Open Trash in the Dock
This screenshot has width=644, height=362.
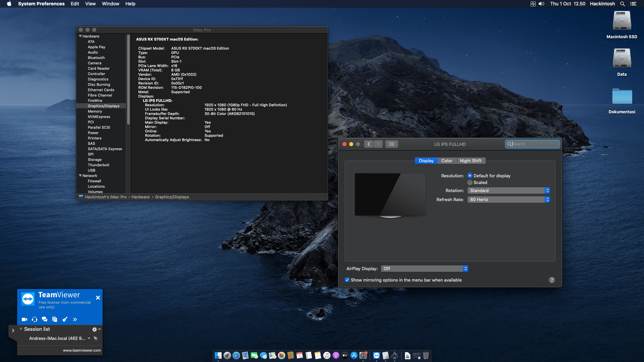click(426, 356)
